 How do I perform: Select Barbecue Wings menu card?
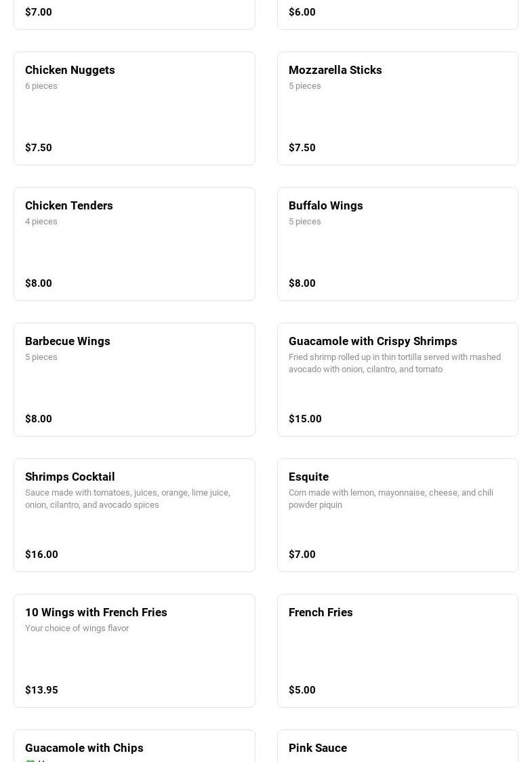pos(134,380)
